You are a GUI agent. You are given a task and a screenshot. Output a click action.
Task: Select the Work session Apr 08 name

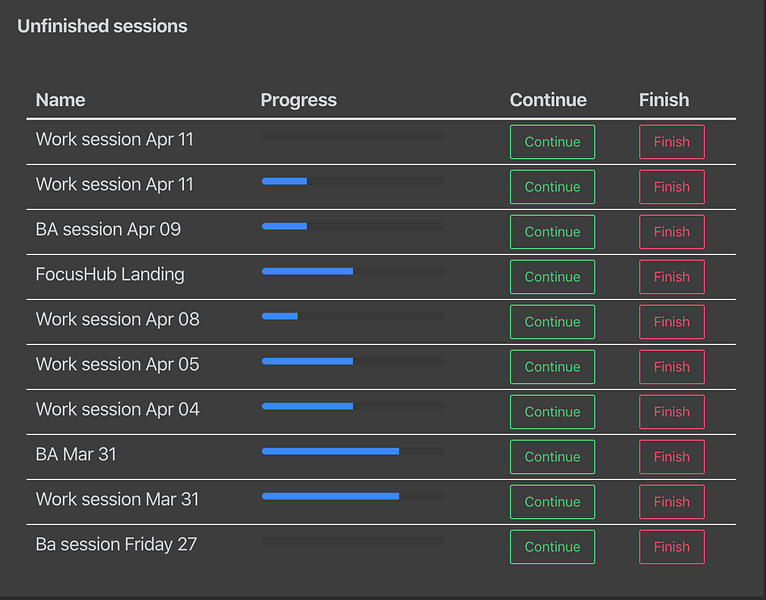[117, 319]
